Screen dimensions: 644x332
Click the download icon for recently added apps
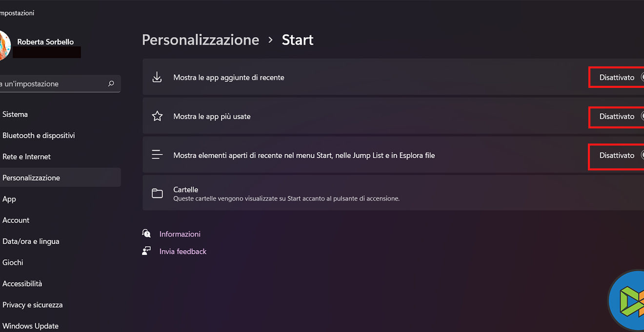[157, 77]
